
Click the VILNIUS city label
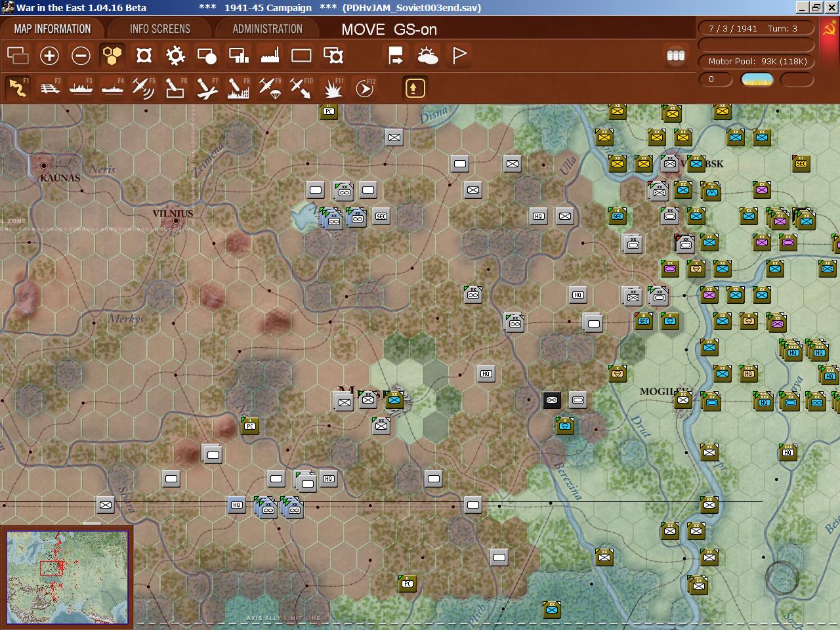[x=173, y=213]
